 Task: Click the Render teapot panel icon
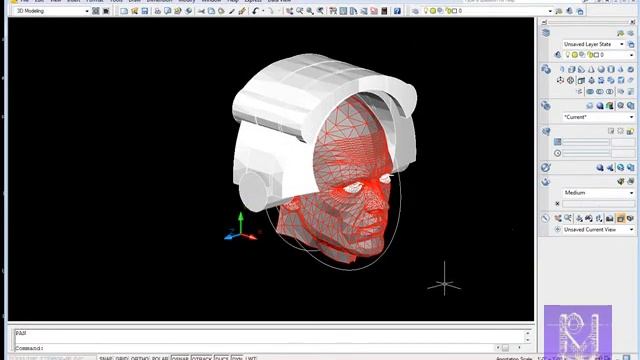pos(546,182)
